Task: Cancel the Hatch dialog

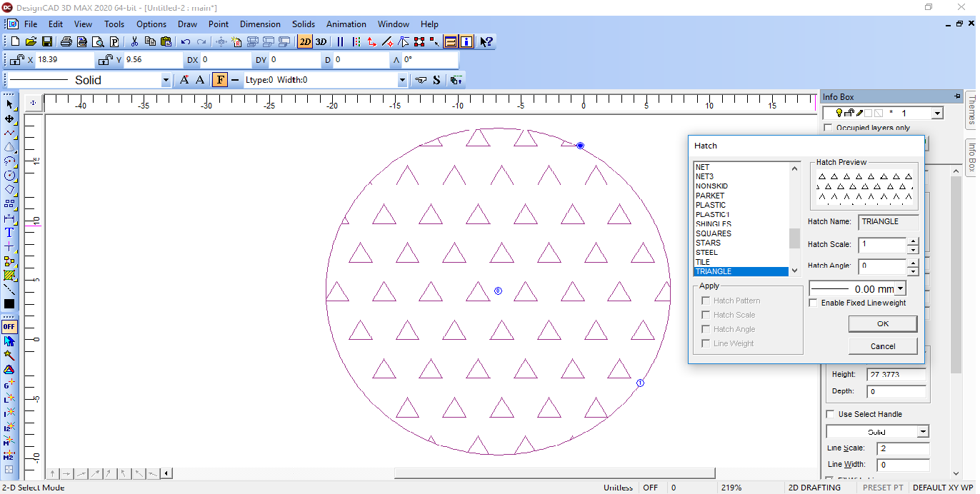Action: point(883,346)
